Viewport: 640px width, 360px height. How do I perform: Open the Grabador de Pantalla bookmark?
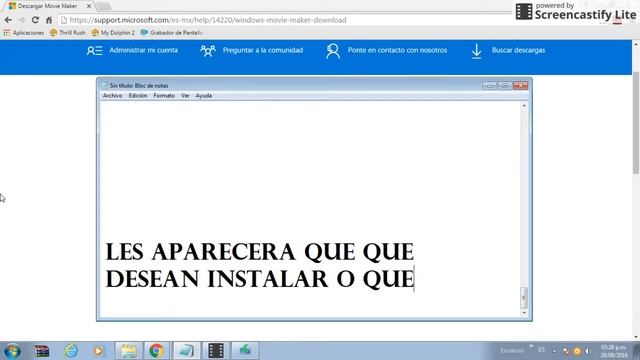click(x=171, y=33)
